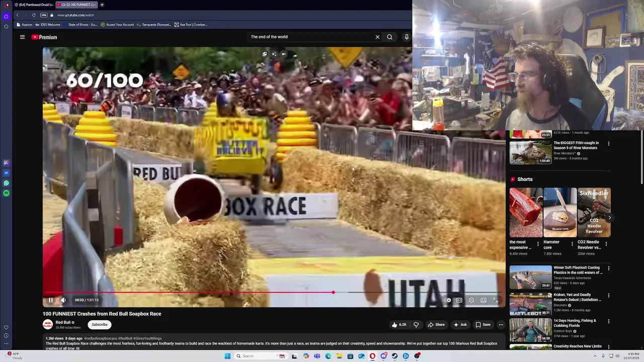Open the IDES Welcome bookmark
The width and height of the screenshot is (644, 362).
(48, 25)
